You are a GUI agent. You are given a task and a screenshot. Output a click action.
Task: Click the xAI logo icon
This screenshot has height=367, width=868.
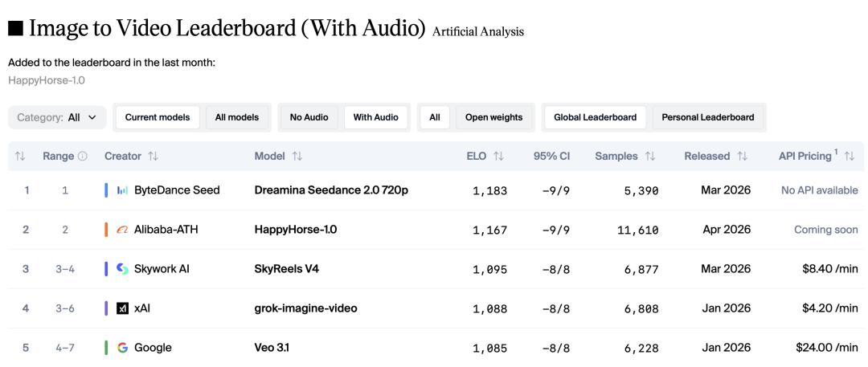122,308
